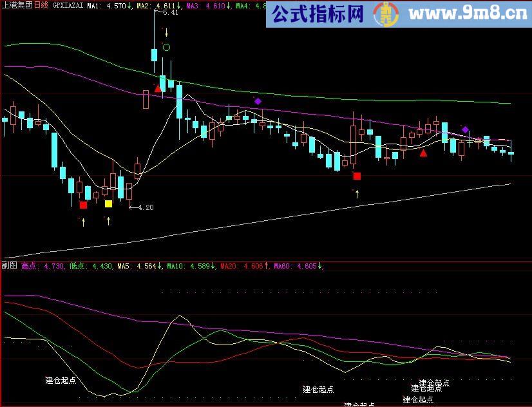
Task: Click the white down arrow above green circle
Action: click(166, 32)
